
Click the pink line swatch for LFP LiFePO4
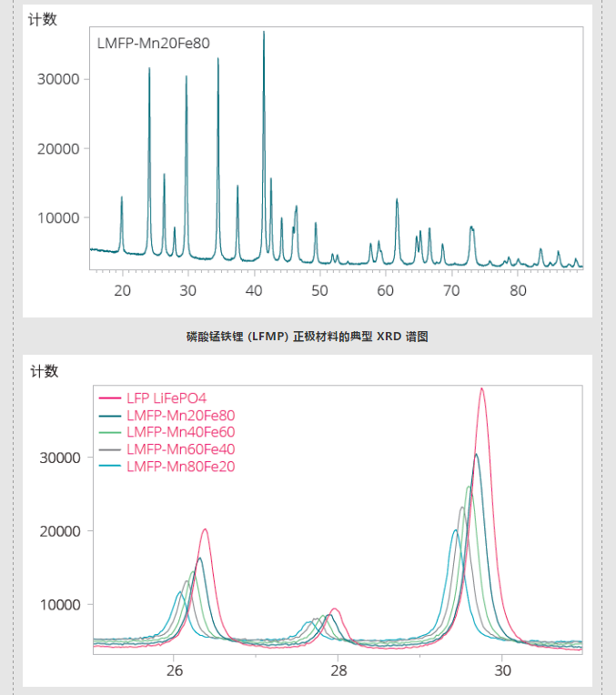109,398
